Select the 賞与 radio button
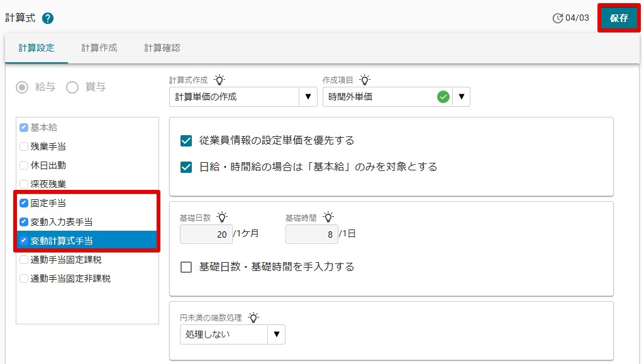Image resolution: width=644 pixels, height=364 pixels. 72,87
